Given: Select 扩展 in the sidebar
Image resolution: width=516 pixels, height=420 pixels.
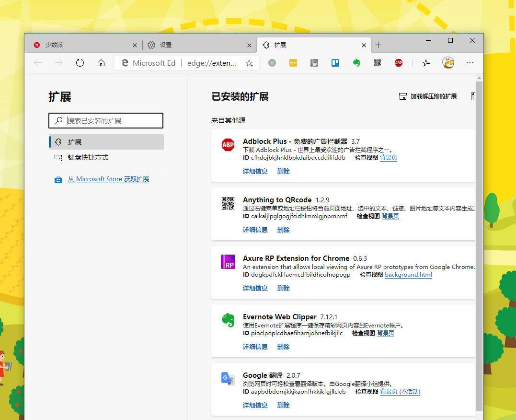Looking at the screenshot, I should coord(106,142).
